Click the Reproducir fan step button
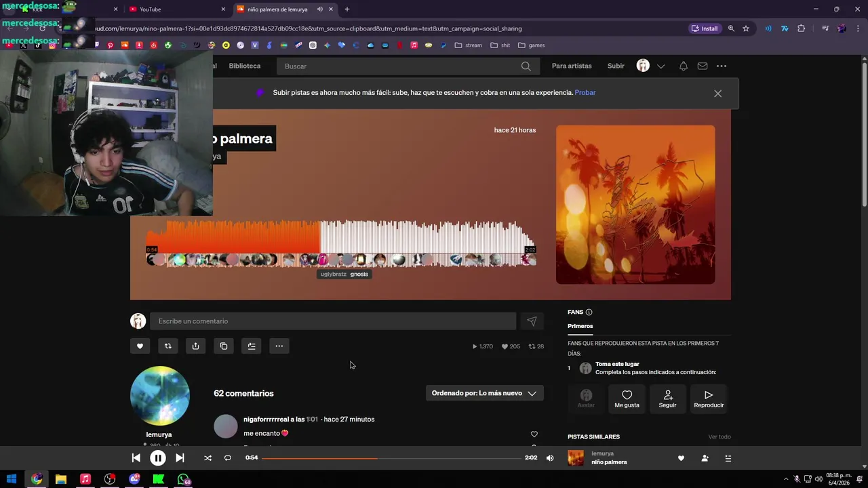Image resolution: width=868 pixels, height=488 pixels. coord(709,399)
